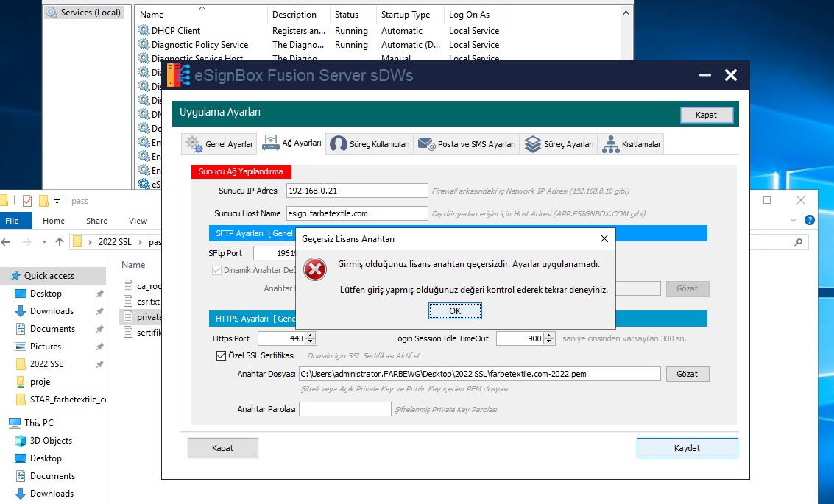Open Pictures under Quick access
834x504 pixels.
click(x=45, y=346)
